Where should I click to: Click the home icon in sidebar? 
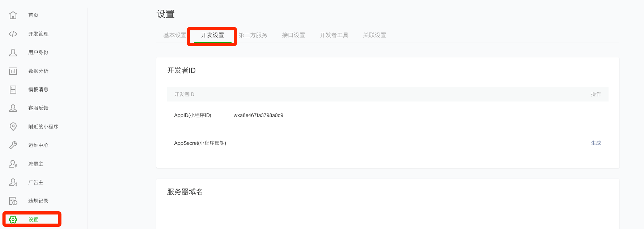pyautogui.click(x=13, y=15)
